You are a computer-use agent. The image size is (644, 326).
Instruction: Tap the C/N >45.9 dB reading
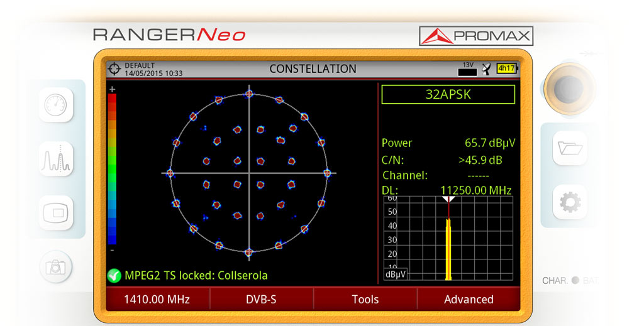click(442, 160)
